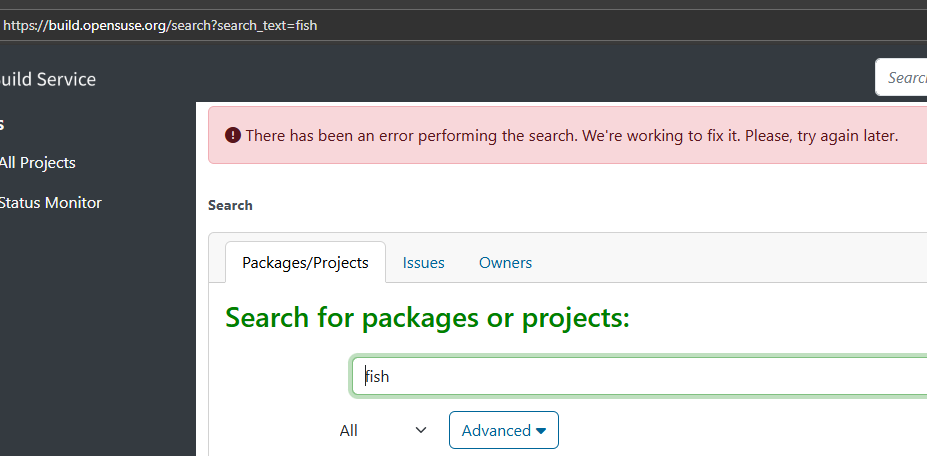
Task: Focus the search field containing fish
Action: point(640,377)
